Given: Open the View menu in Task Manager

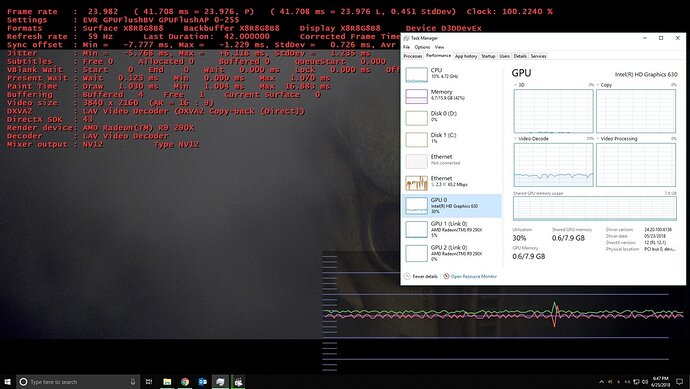Looking at the screenshot, I should click(x=439, y=47).
